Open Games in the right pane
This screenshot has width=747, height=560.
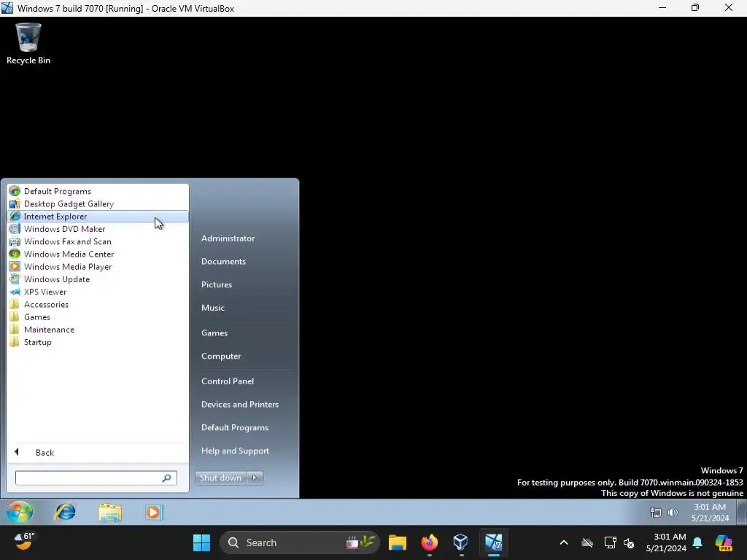[214, 332]
